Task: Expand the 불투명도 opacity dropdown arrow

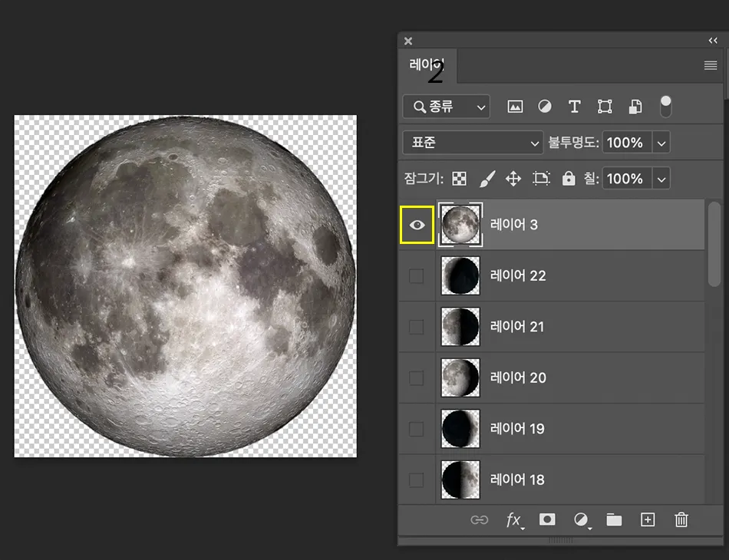Action: pyautogui.click(x=661, y=143)
